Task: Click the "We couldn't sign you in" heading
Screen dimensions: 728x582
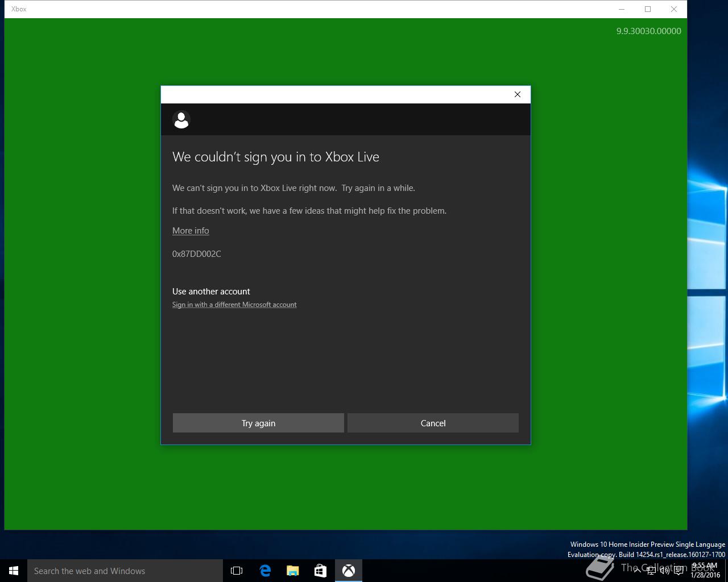Action: point(276,157)
